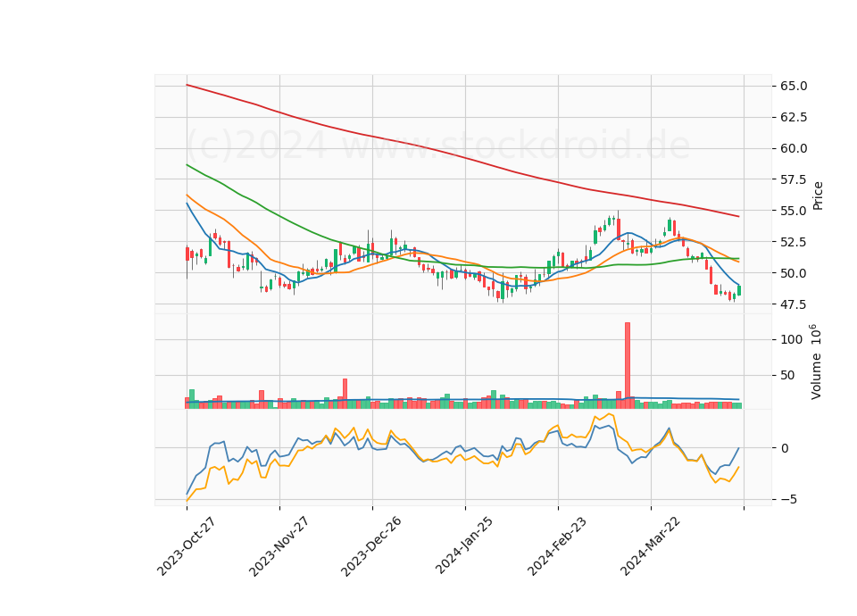Click the 100 volume axis value
857x616 pixels.
(x=792, y=340)
